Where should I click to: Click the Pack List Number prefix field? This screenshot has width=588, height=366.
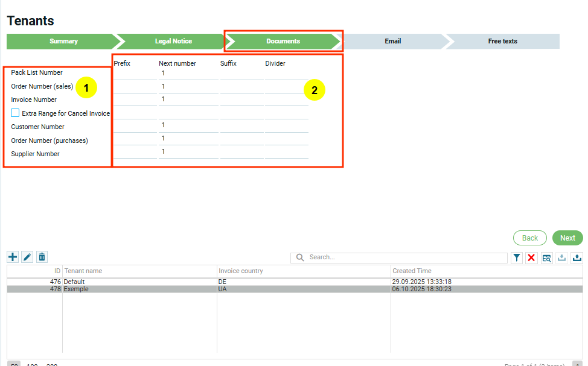coord(135,74)
